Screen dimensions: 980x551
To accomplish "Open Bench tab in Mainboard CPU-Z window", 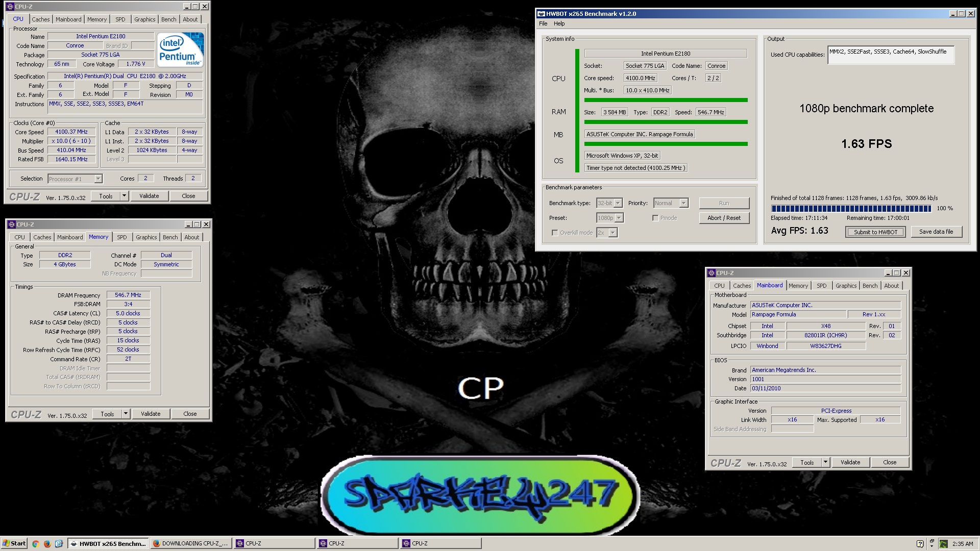I will coord(870,286).
